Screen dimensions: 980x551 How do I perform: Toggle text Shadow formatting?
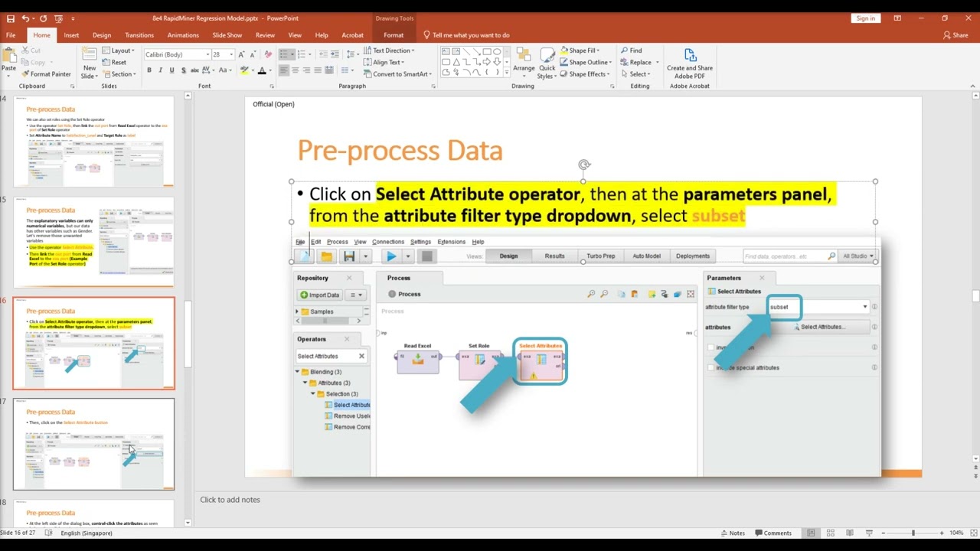[183, 70]
